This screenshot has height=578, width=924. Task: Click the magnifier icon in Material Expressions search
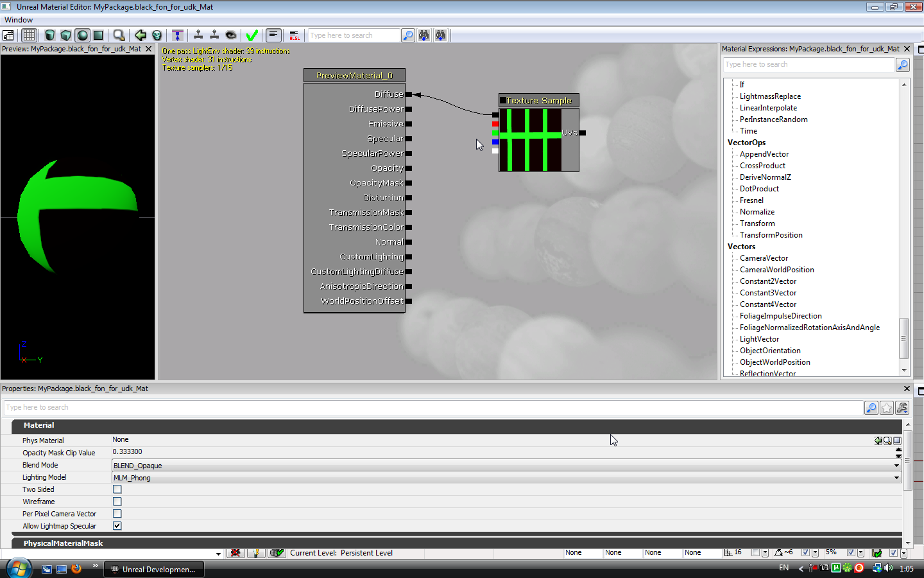coord(902,65)
